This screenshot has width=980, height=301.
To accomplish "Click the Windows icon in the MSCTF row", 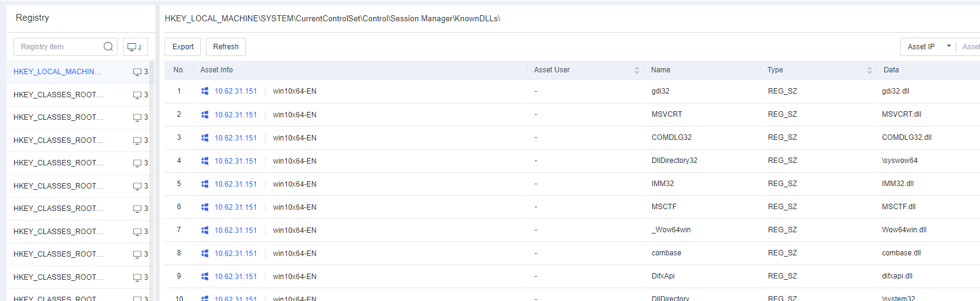I will pos(205,207).
